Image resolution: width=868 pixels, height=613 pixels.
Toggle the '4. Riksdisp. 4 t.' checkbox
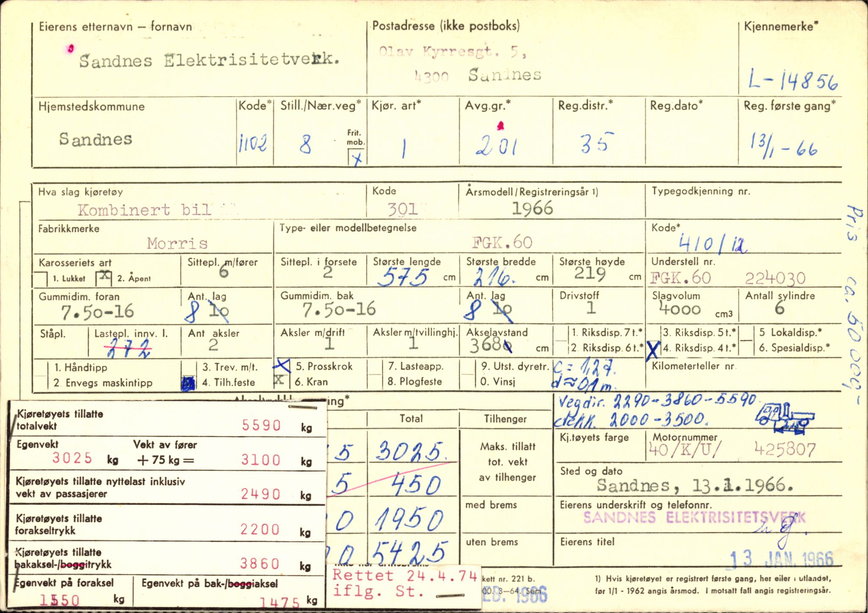pos(653,350)
